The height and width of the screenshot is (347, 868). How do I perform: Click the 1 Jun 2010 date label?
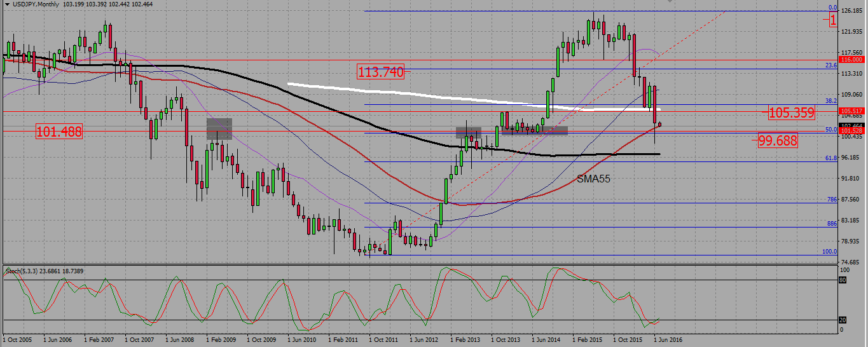pyautogui.click(x=302, y=339)
